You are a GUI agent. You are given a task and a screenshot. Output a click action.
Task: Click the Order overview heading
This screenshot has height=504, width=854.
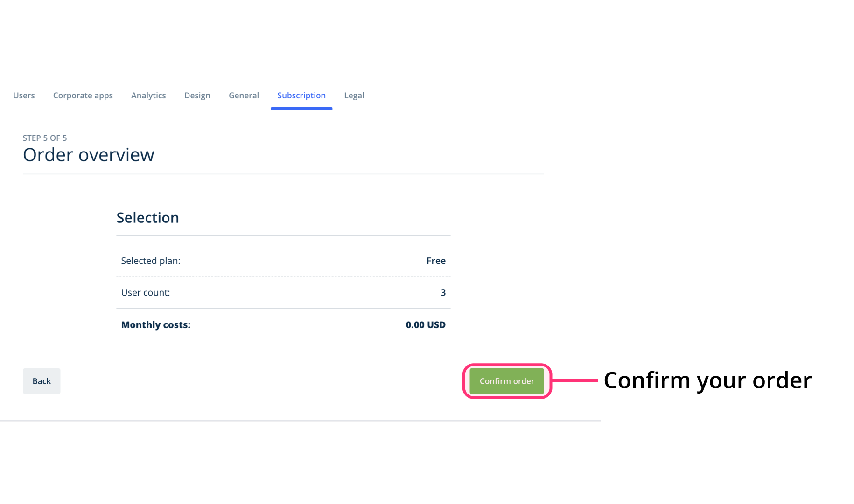(89, 155)
